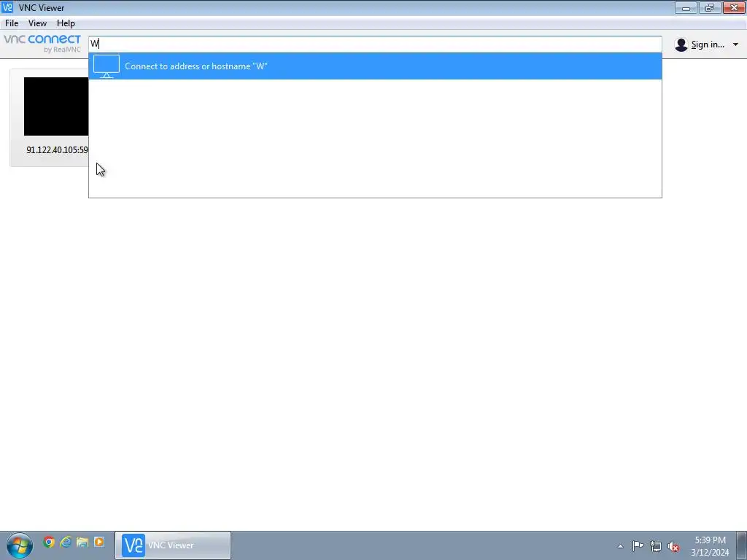Close the VNC Viewer window

tap(734, 7)
